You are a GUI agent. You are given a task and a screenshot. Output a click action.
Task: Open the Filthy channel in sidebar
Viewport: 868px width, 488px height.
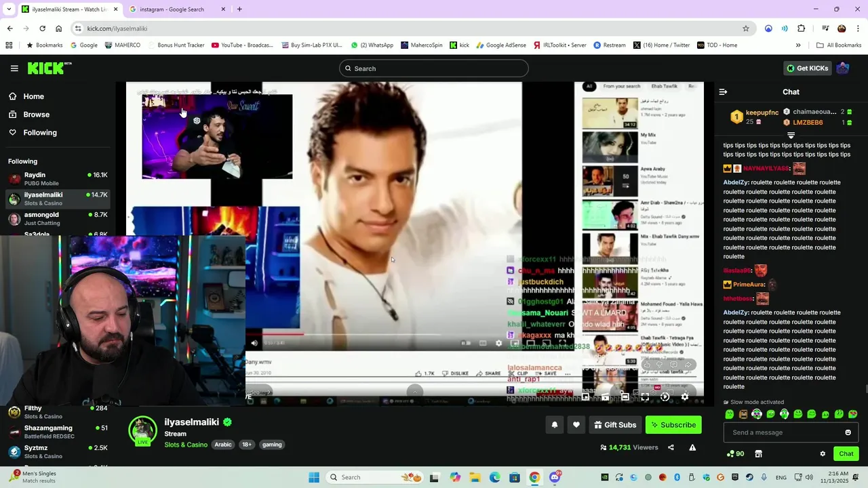coord(58,412)
